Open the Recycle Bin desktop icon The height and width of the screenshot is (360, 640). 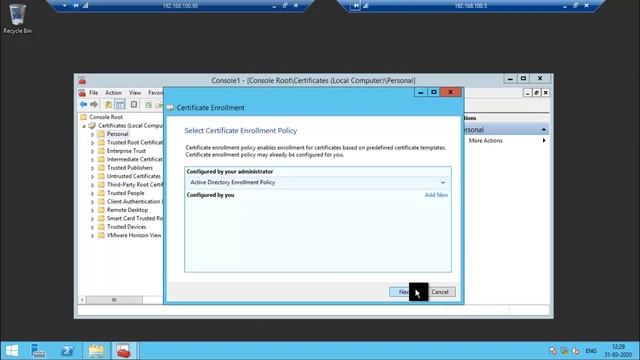pyautogui.click(x=17, y=19)
